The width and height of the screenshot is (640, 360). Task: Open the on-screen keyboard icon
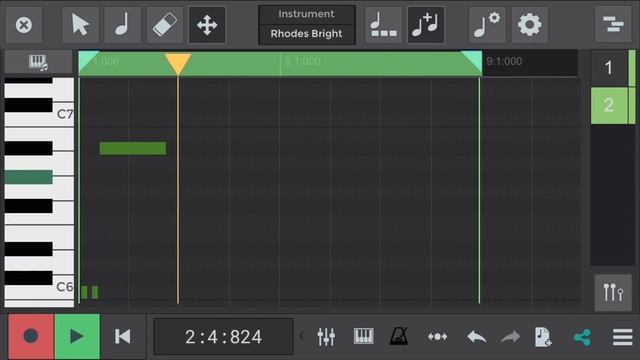(363, 336)
